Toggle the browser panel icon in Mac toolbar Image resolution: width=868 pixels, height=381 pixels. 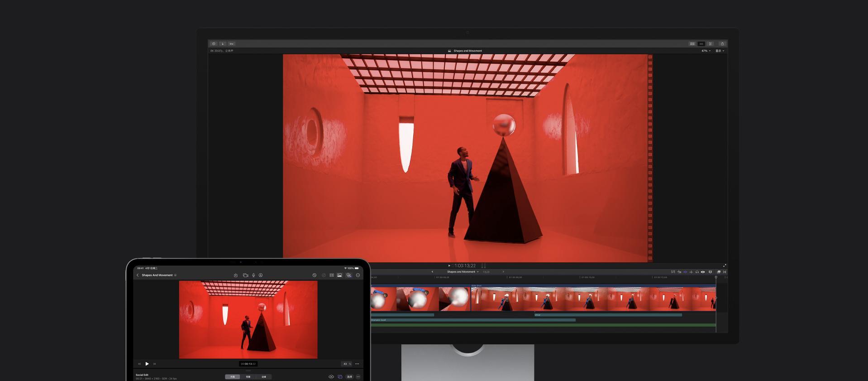[692, 44]
